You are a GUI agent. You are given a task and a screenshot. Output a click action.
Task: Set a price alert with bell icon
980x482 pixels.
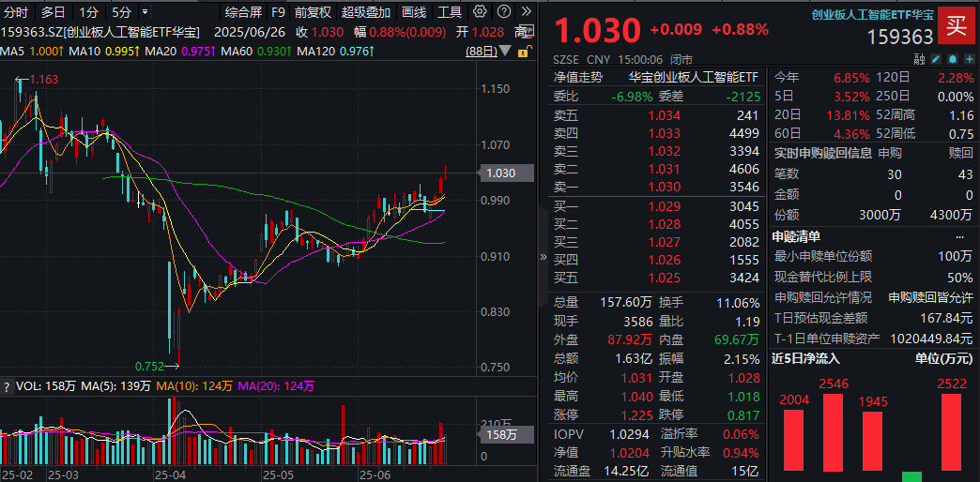[x=953, y=59]
